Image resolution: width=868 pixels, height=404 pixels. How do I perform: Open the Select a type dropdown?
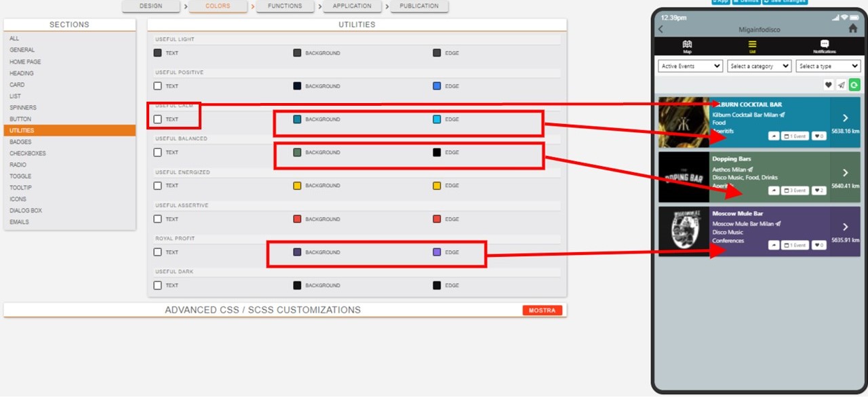pyautogui.click(x=828, y=66)
